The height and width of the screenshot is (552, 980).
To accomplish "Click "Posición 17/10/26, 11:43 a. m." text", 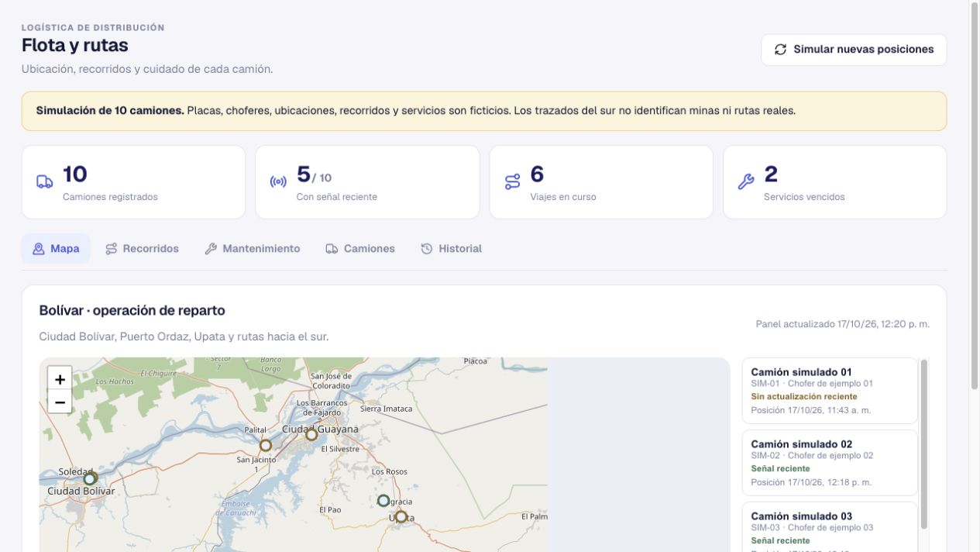I will [x=811, y=410].
